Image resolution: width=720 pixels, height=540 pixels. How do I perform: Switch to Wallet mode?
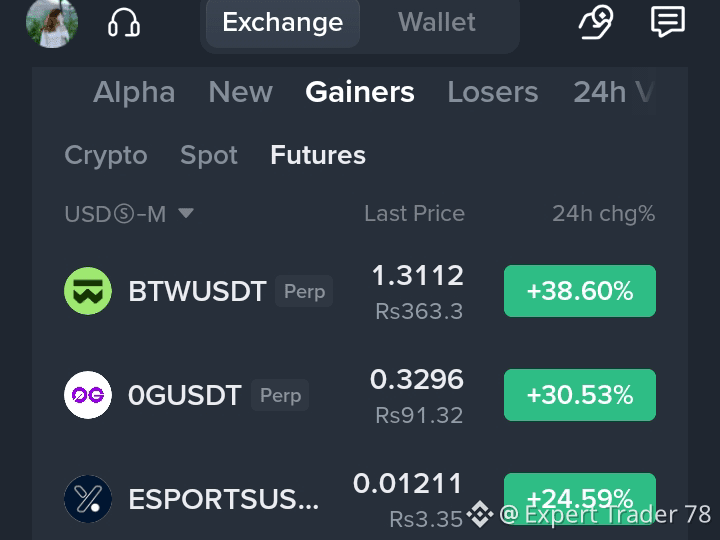[437, 22]
